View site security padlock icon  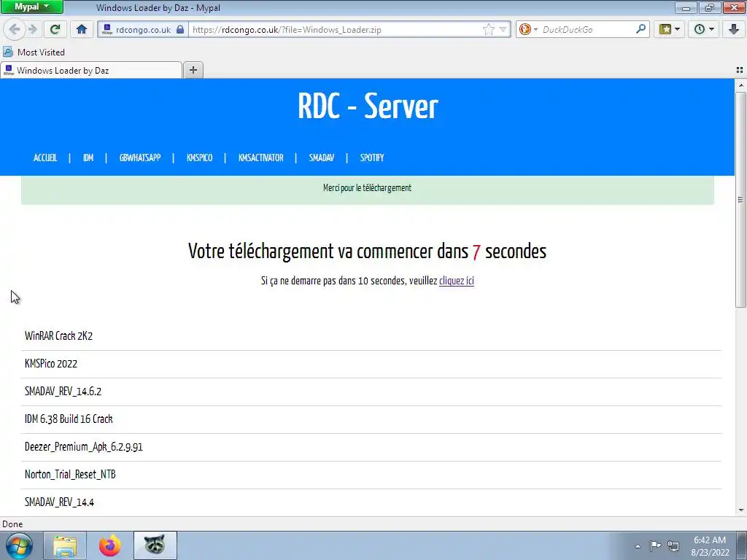tap(180, 29)
